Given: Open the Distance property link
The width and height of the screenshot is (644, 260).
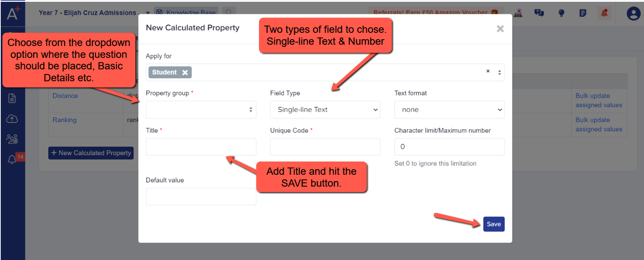Looking at the screenshot, I should click(x=65, y=96).
